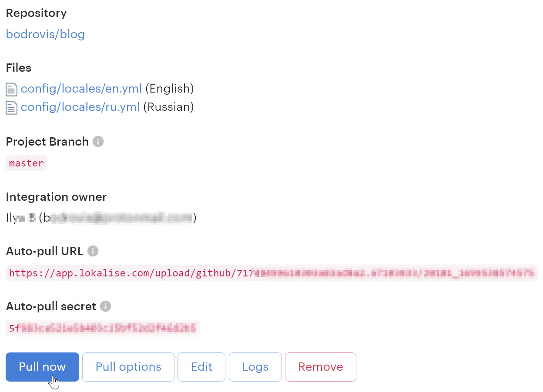Screen dimensions: 543x392
Task: Open Pull options
Action: [x=128, y=367]
